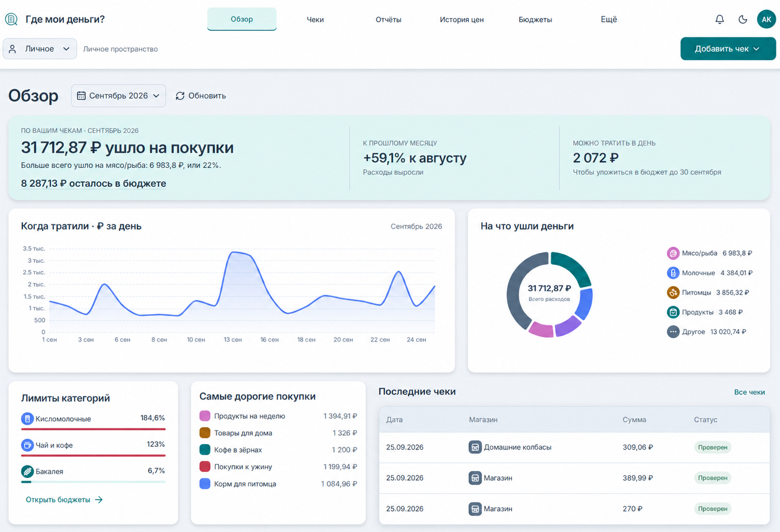
Task: Click the Дата column header
Action: (394, 420)
